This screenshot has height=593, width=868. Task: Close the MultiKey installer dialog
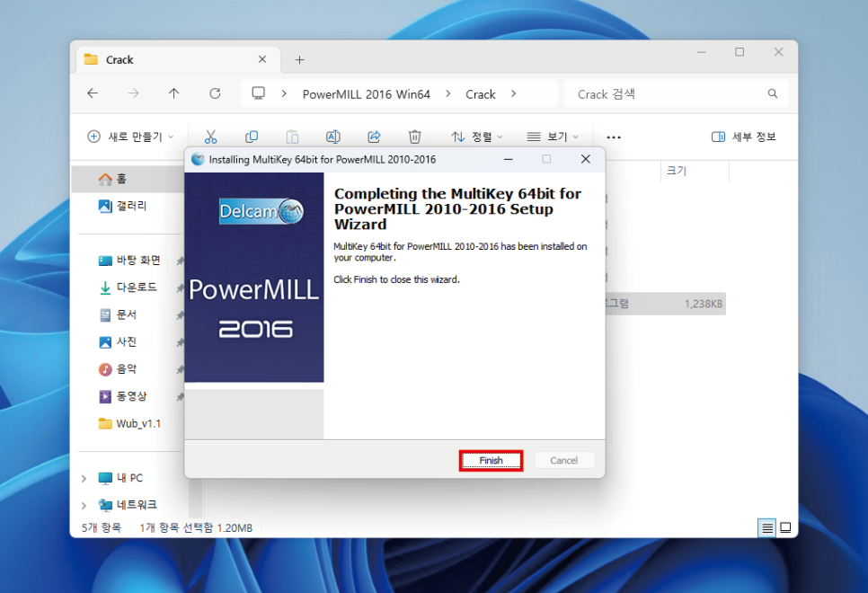[x=585, y=159]
